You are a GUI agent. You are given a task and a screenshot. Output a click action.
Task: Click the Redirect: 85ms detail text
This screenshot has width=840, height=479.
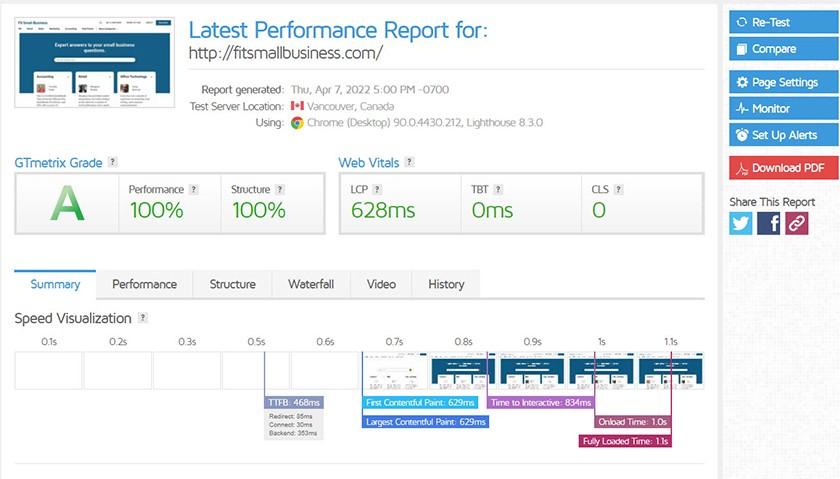click(291, 416)
